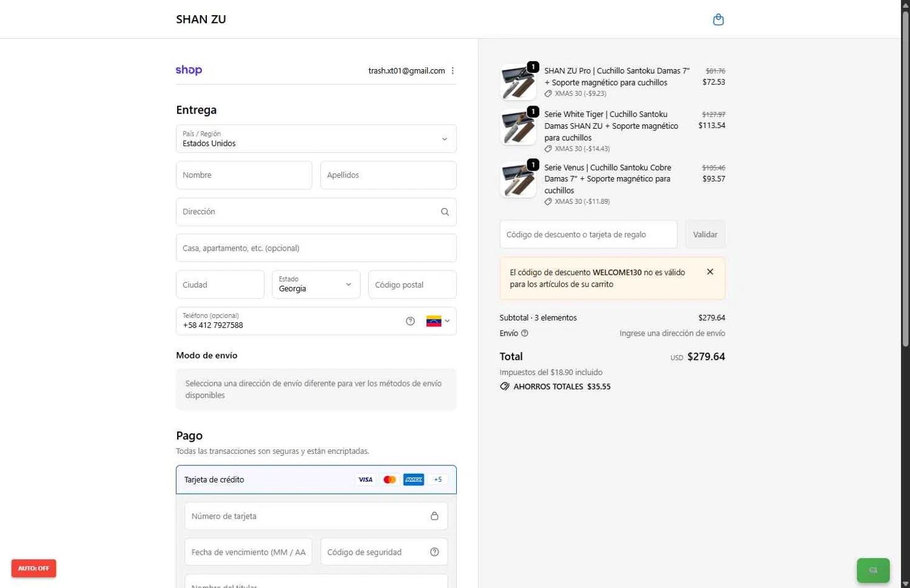
Task: Click the Mastercard logo
Action: (389, 479)
